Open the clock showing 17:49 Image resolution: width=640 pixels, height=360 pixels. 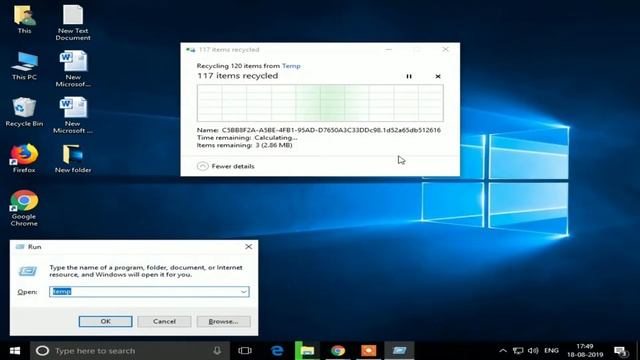585,351
